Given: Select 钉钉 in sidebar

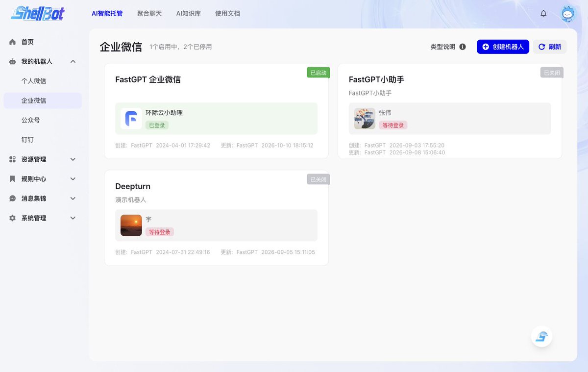Looking at the screenshot, I should pyautogui.click(x=43, y=140).
